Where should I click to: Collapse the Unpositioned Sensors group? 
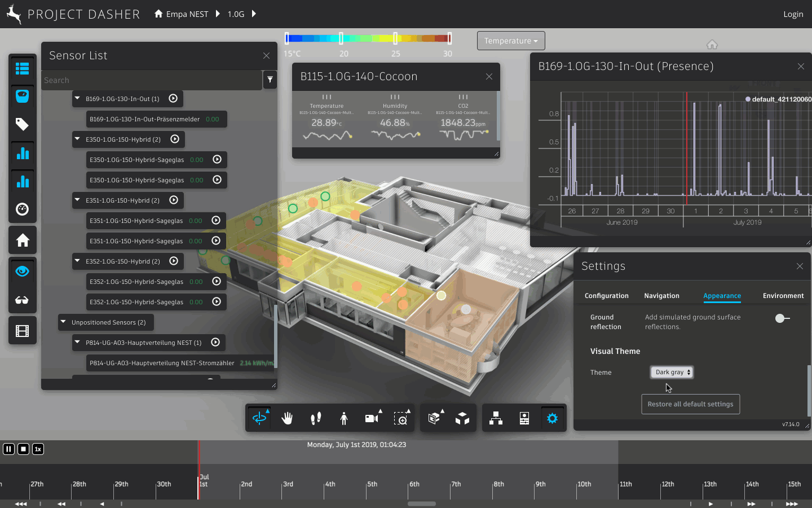[x=63, y=322]
